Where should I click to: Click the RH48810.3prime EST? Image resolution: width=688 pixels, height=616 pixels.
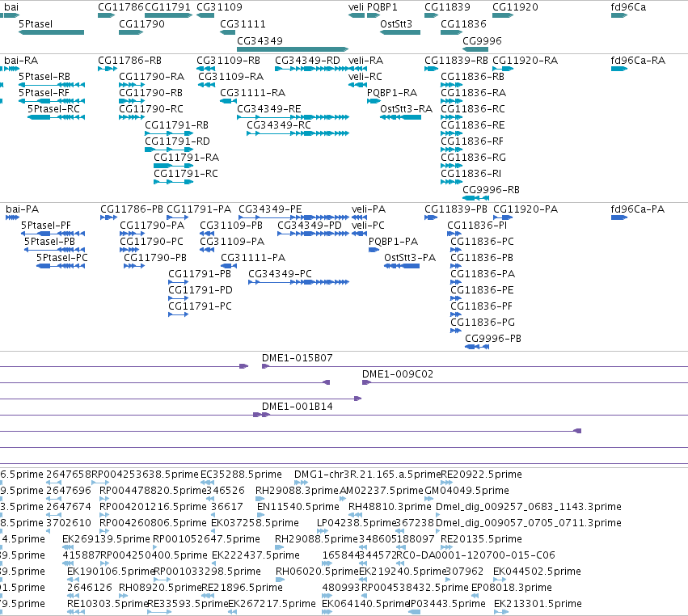355,515
